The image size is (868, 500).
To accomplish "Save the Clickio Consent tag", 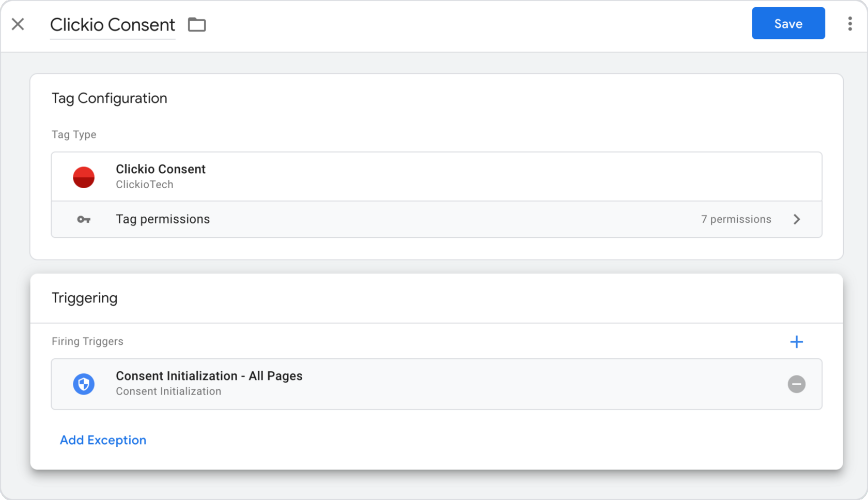I will point(788,24).
